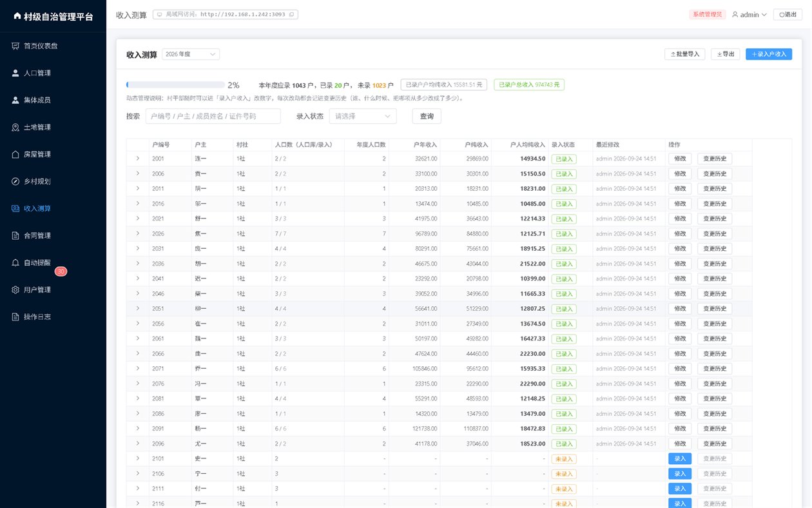The image size is (812, 508).
Task: Click the green 已录入总收入 summary tag
Action: coord(529,84)
